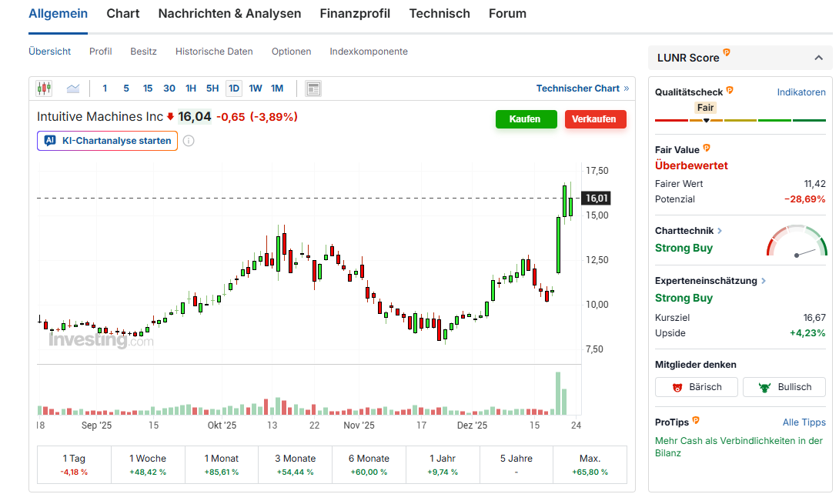Click the news overlay icon in chart toolbar
This screenshot has width=839, height=504.
coord(313,88)
